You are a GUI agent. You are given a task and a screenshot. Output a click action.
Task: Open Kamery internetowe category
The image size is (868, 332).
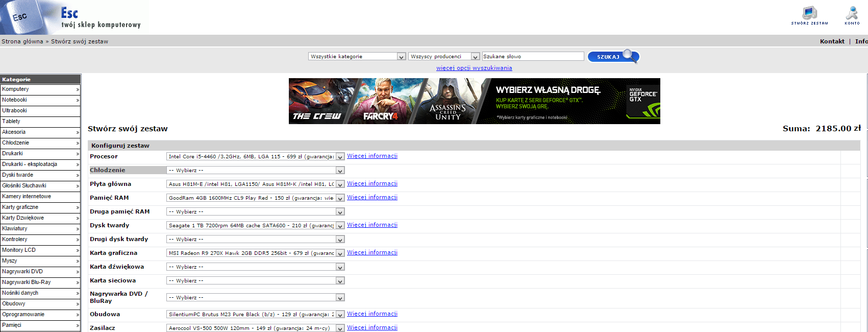coord(40,197)
